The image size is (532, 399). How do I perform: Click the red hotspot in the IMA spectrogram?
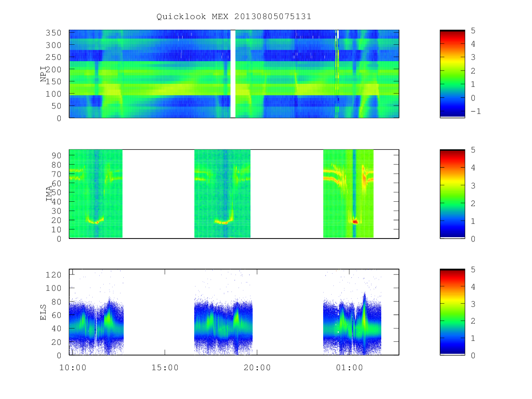355,221
